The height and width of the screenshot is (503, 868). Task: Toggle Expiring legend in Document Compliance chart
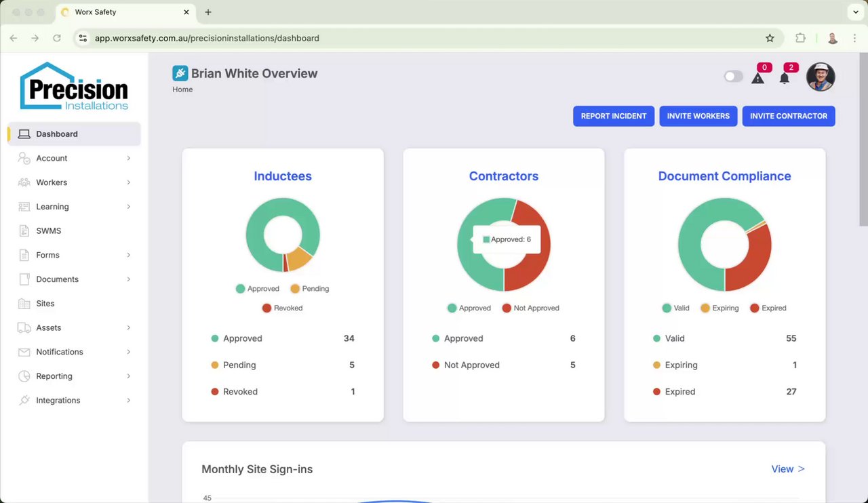(x=719, y=308)
